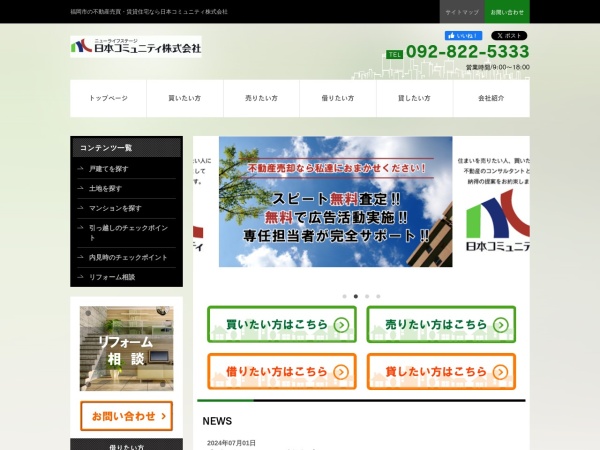Click the コンテンツ一覧 sidebar header

(126, 148)
